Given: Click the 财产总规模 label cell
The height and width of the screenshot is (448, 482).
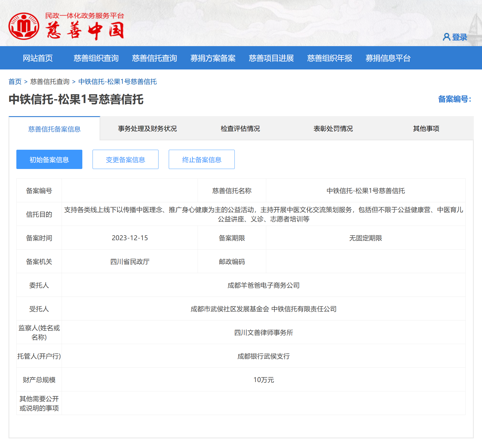Looking at the screenshot, I should [x=39, y=380].
